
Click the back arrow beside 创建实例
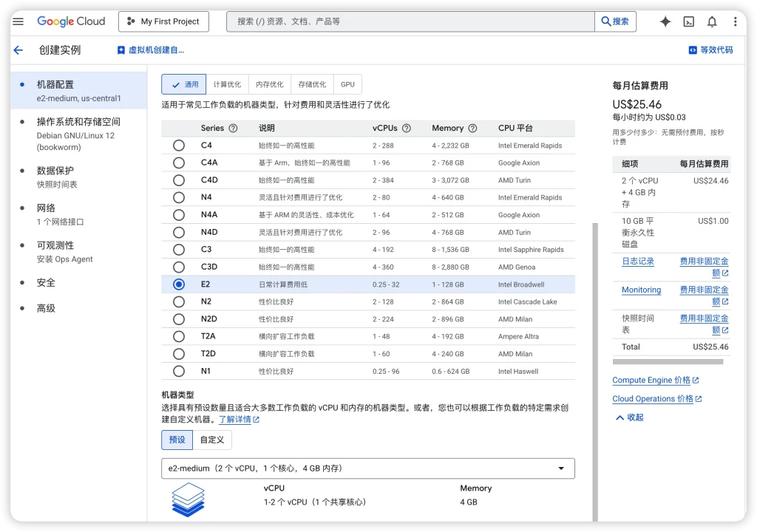tap(18, 50)
